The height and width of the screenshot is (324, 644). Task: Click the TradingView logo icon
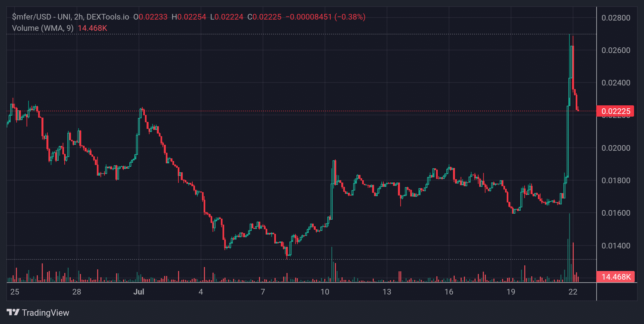(x=13, y=312)
